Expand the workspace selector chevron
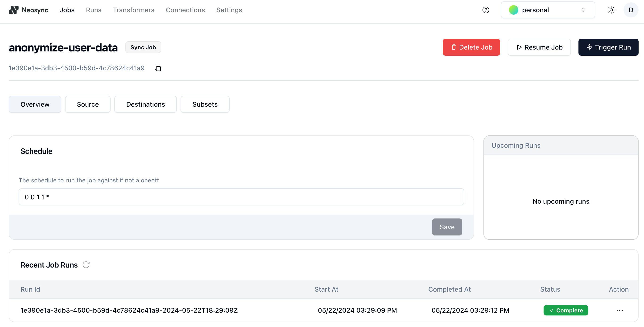This screenshot has width=644, height=327. (x=583, y=10)
